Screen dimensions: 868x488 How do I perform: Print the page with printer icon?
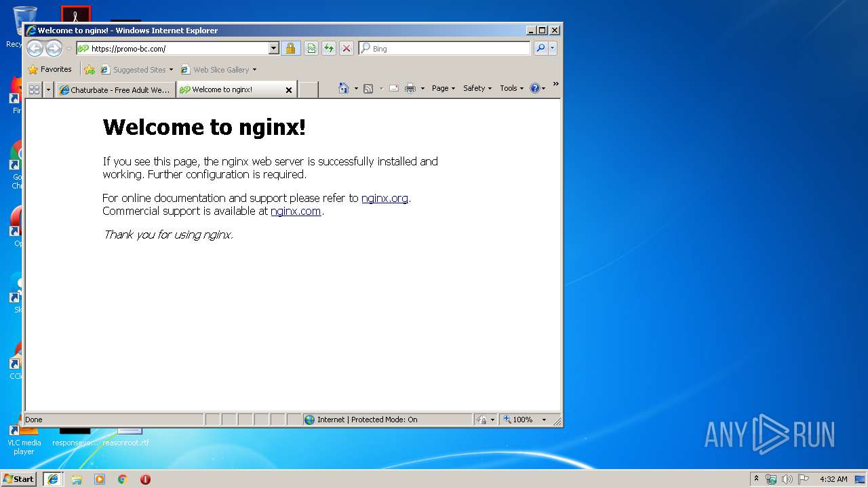coord(410,88)
